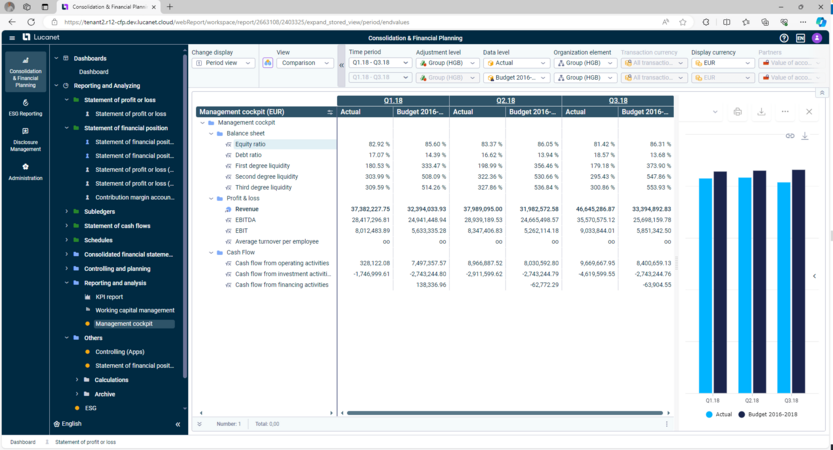Image resolution: width=833 pixels, height=450 pixels.
Task: Open Disclosure Management module
Action: 26,140
